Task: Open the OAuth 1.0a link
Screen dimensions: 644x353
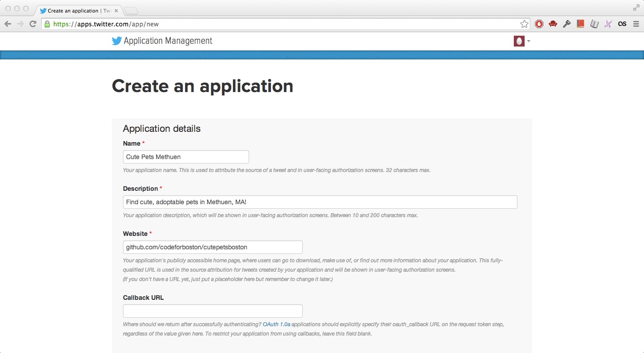Action: tap(276, 324)
